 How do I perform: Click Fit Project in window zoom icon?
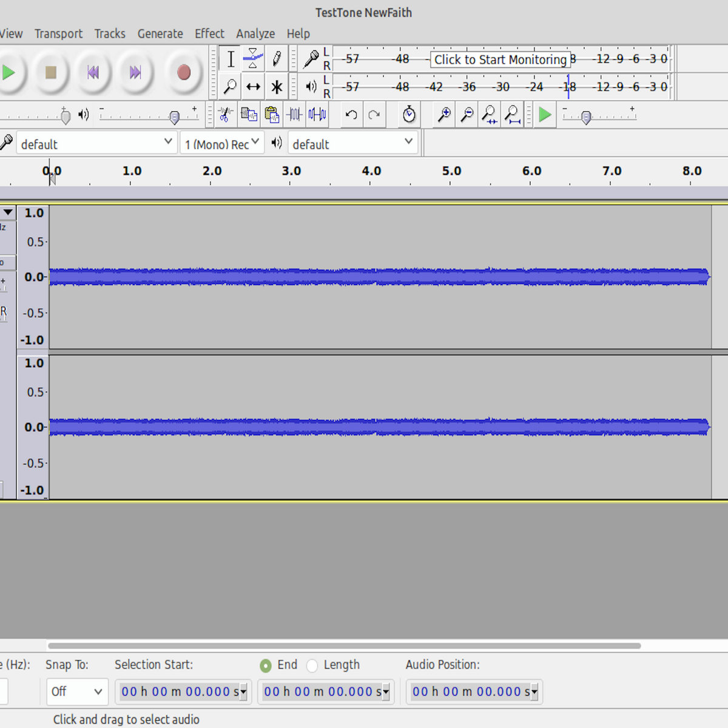tap(513, 114)
